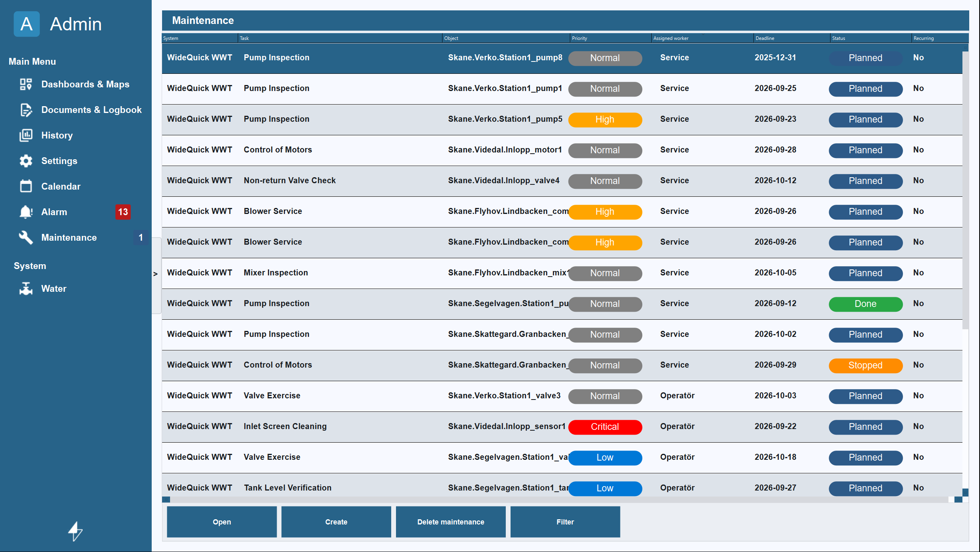Sort by the Object column header
The width and height of the screenshot is (980, 552).
506,38
